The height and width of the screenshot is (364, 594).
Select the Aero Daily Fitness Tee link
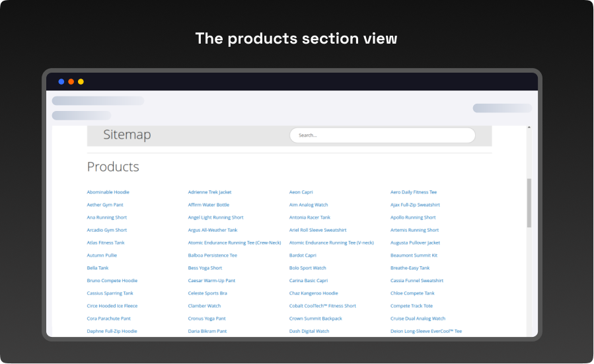pyautogui.click(x=413, y=192)
